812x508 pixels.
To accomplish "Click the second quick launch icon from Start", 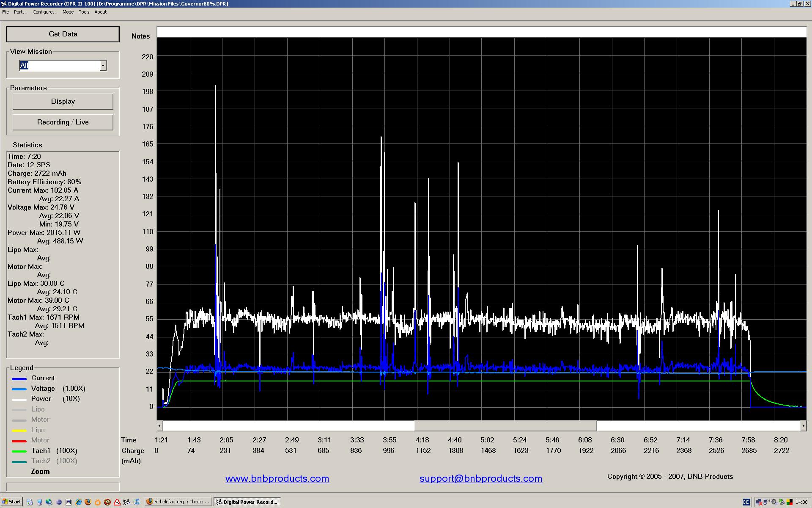I will tap(39, 502).
